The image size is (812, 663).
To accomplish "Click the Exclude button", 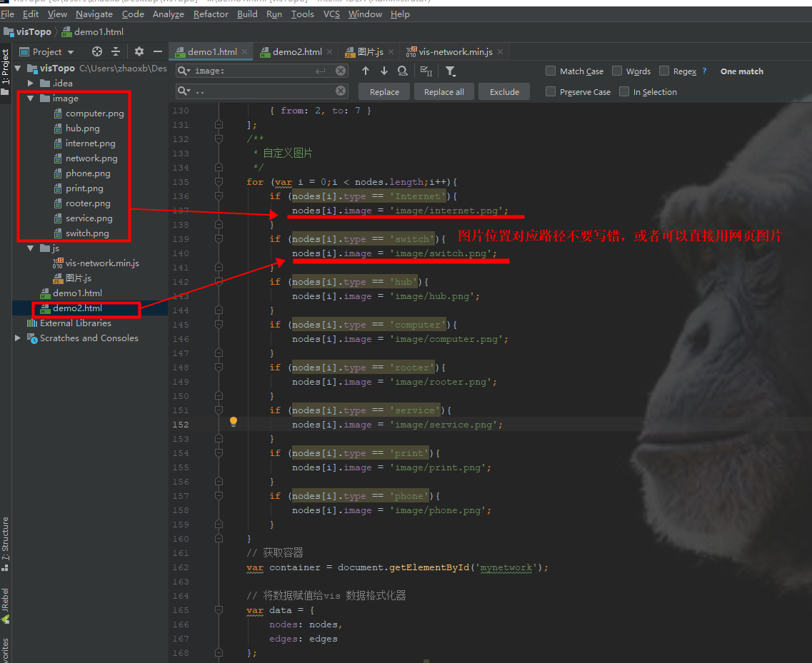I will pos(504,91).
